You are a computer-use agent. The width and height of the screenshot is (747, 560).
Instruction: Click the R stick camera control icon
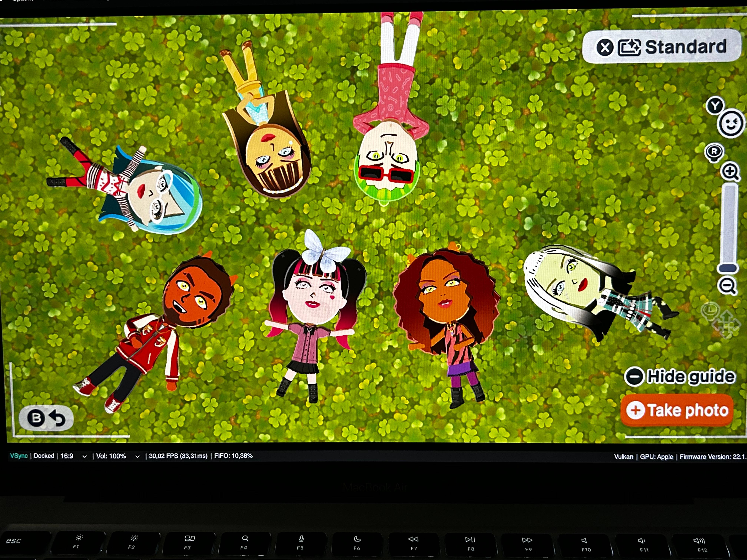714,152
